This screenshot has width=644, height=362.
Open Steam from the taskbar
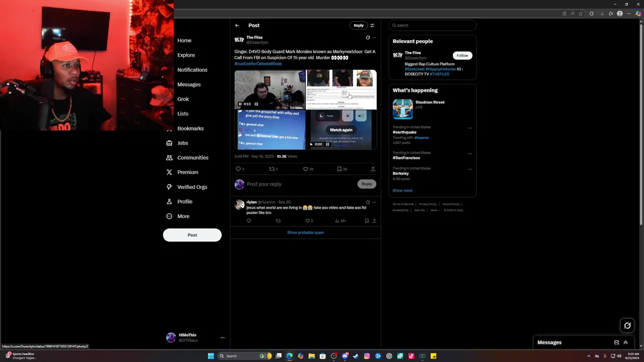pyautogui.click(x=356, y=356)
